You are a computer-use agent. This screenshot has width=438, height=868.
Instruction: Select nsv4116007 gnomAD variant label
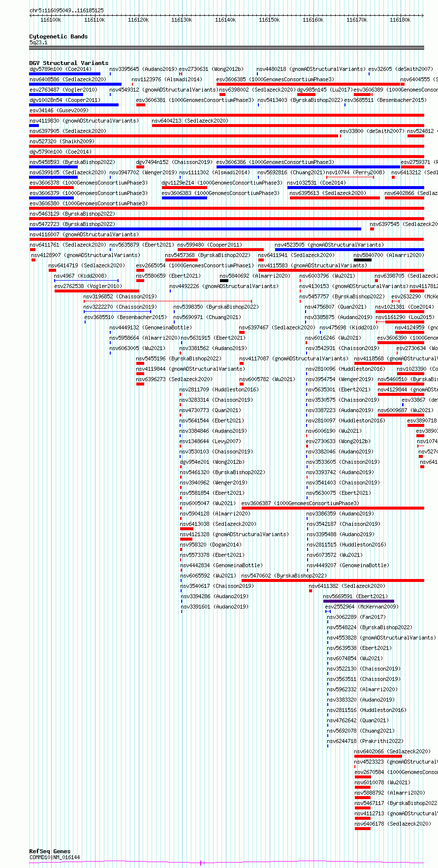pos(84,234)
